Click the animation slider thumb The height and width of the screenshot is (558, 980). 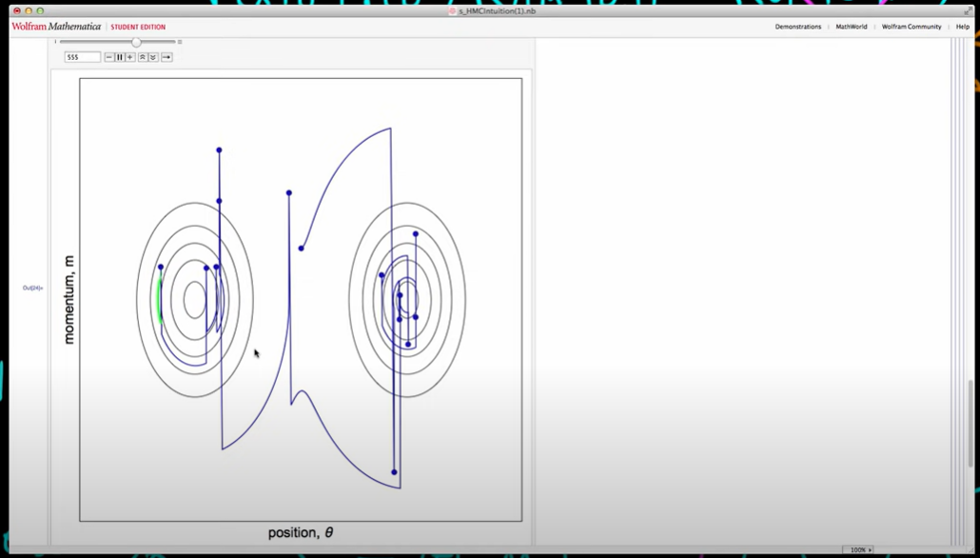pyautogui.click(x=136, y=42)
